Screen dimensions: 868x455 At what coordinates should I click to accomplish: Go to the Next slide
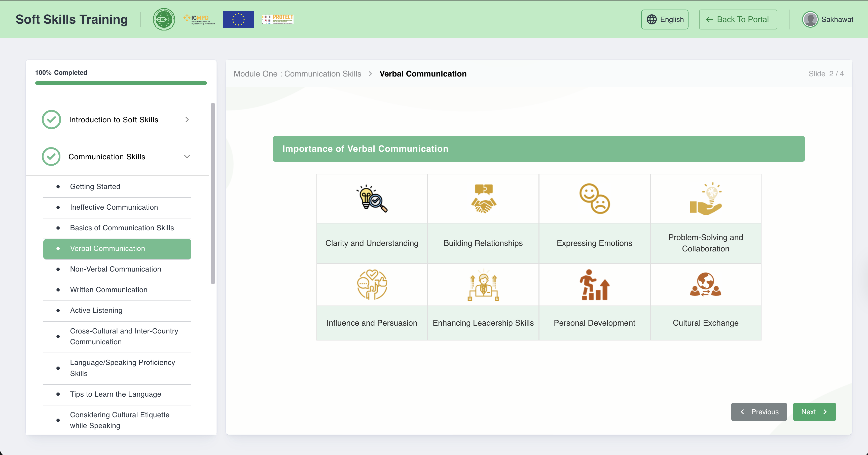coord(814,411)
